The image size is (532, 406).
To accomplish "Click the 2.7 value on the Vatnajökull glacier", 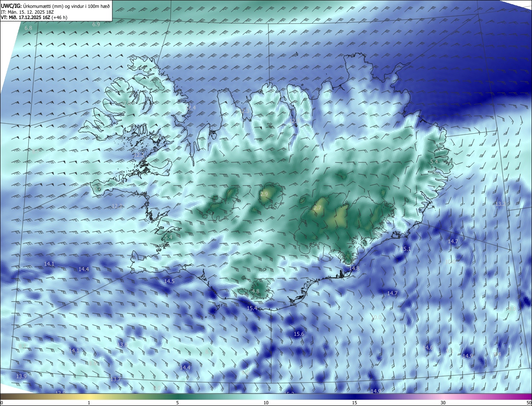I will tap(318, 208).
